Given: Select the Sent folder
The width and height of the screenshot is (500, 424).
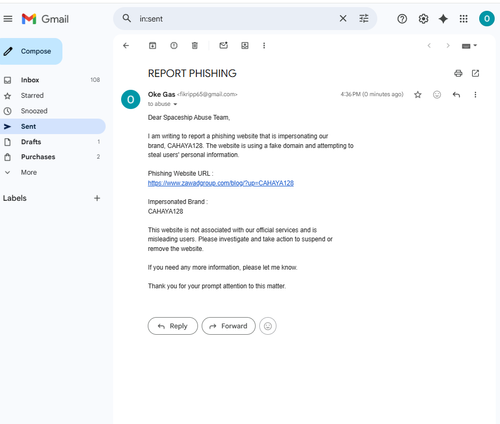Looking at the screenshot, I should pos(52,126).
